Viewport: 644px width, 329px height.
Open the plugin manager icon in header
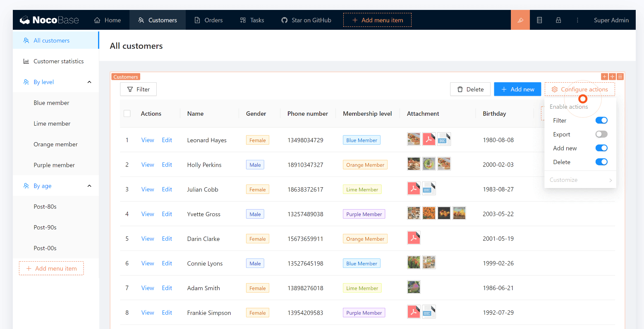click(x=539, y=19)
